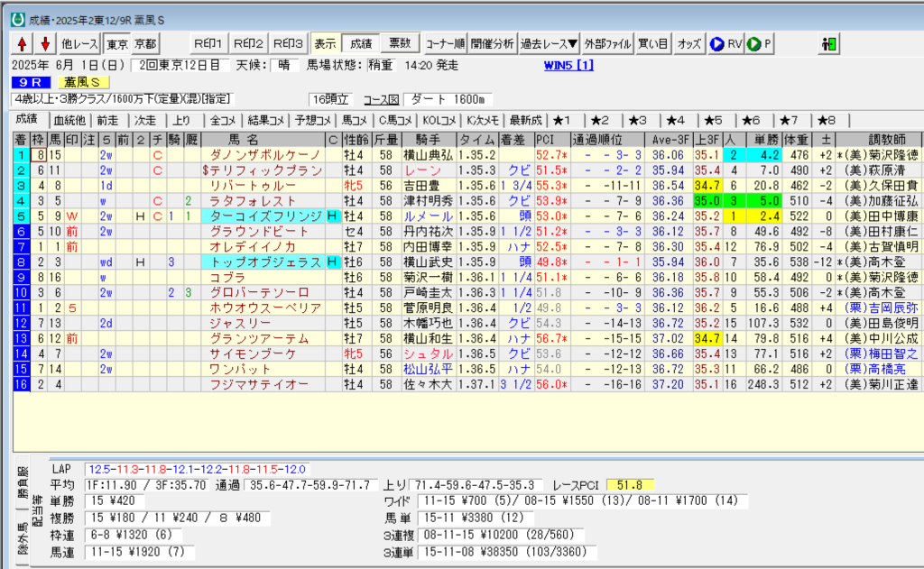Switch to the 血統他 tab
This screenshot has height=569, width=924.
coord(69,120)
